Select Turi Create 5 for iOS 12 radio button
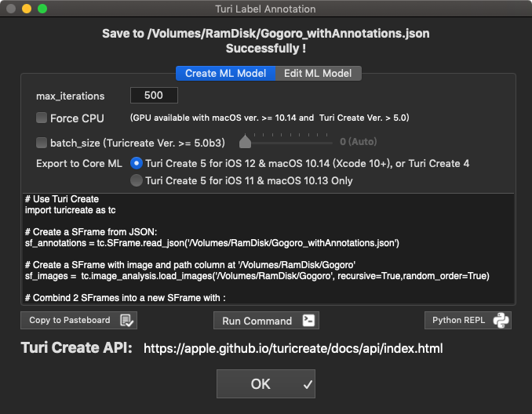Screen dimensions: 532x414 (x=137, y=163)
